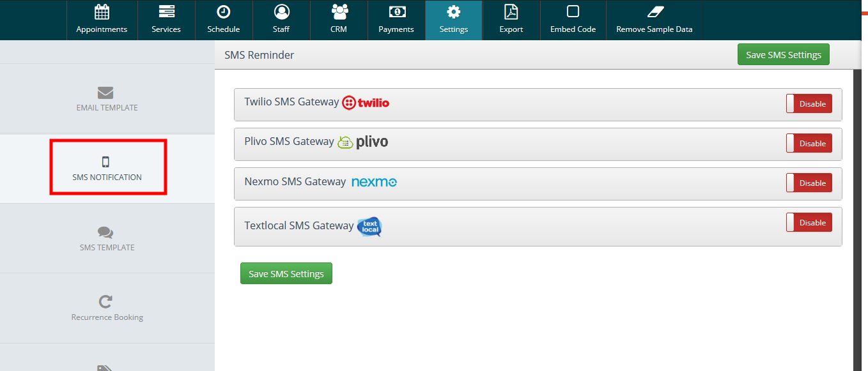Open the Payments menu label
The height and width of the screenshot is (371, 868).
[x=396, y=29]
